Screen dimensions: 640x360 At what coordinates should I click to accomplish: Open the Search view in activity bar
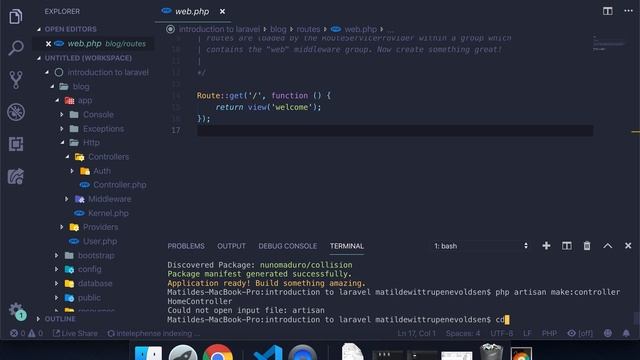[x=16, y=48]
